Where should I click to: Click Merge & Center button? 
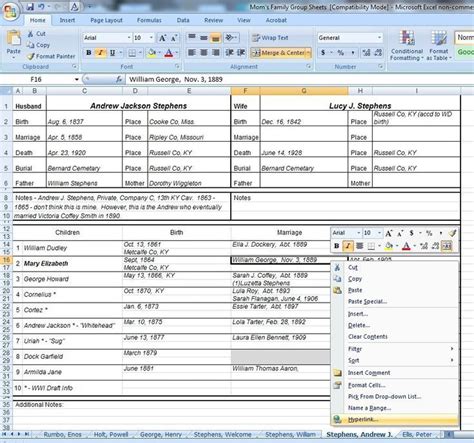tap(278, 53)
